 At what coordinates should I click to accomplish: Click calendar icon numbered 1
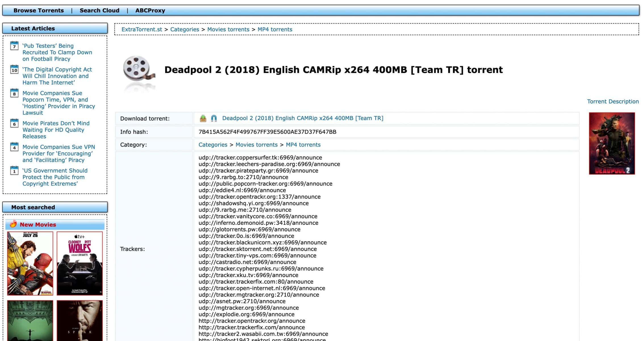(14, 170)
